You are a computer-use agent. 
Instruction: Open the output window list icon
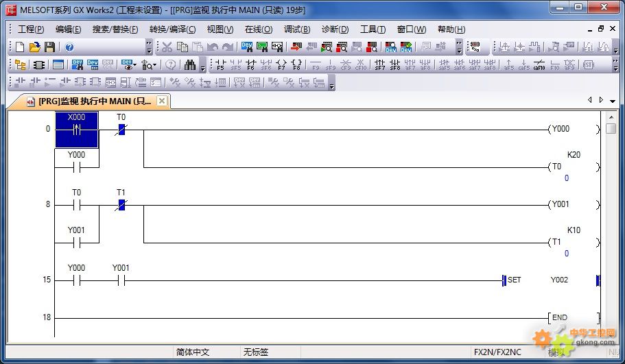(58, 64)
